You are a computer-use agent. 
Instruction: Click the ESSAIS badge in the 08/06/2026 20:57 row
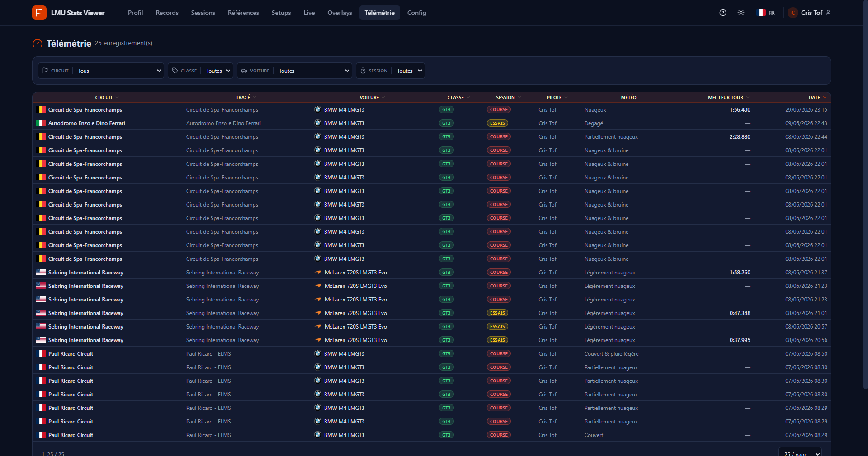[497, 326]
